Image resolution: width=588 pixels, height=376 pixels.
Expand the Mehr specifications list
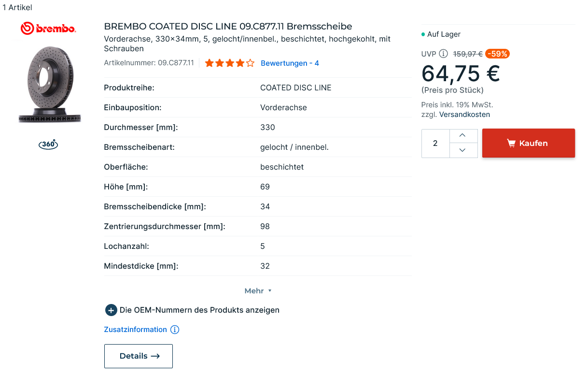pyautogui.click(x=258, y=291)
